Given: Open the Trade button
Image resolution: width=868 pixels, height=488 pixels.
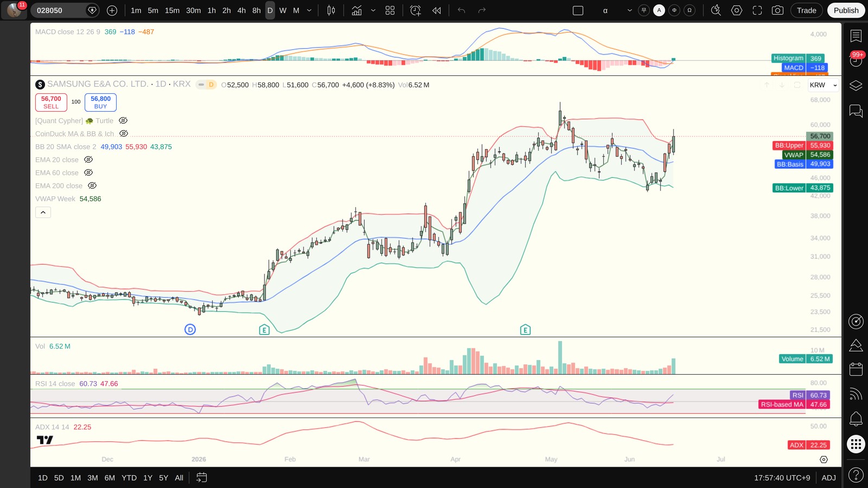Looking at the screenshot, I should click(x=806, y=10).
